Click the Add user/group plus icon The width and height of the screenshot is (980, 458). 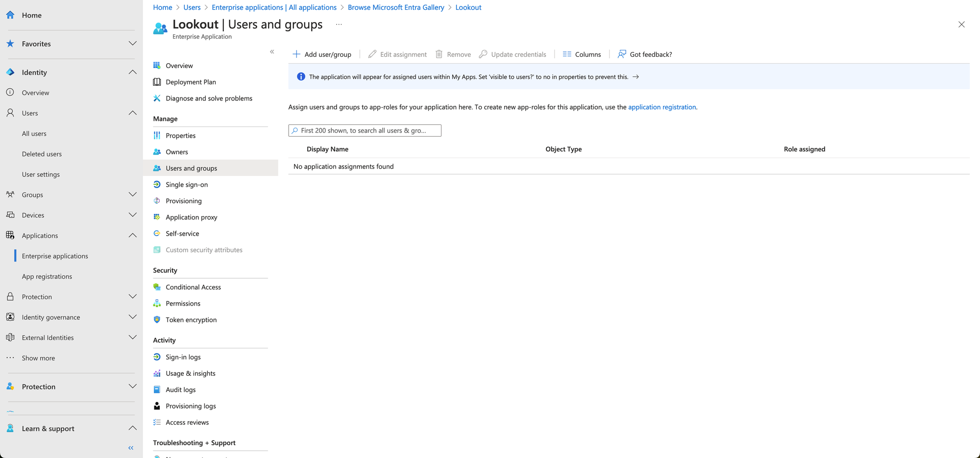point(296,54)
